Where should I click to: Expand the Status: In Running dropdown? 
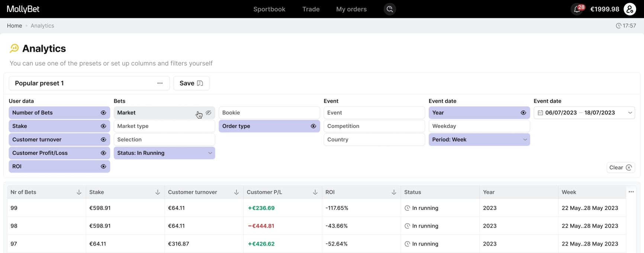coord(210,153)
